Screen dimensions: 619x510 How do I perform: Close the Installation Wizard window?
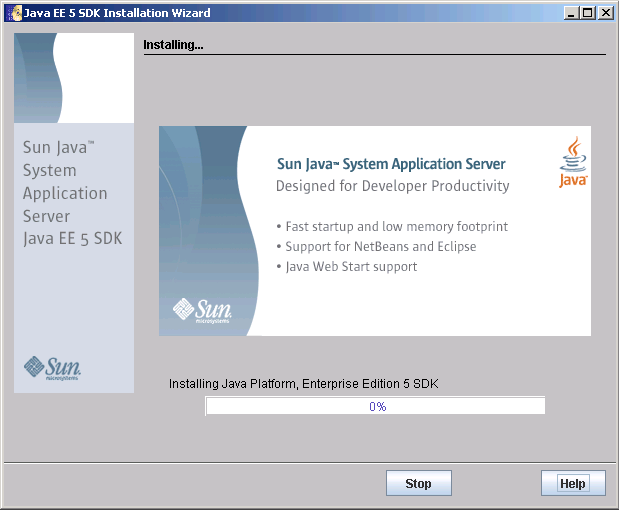tap(605, 13)
